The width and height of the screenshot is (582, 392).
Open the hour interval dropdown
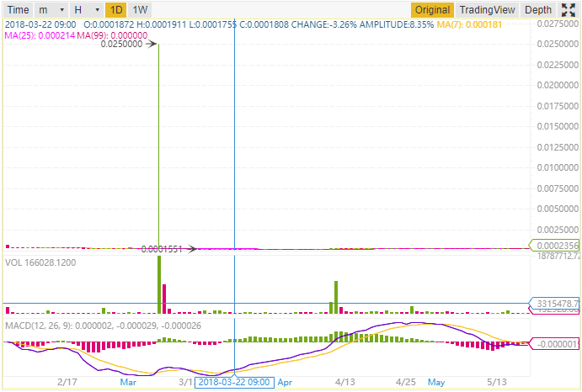click(x=84, y=10)
